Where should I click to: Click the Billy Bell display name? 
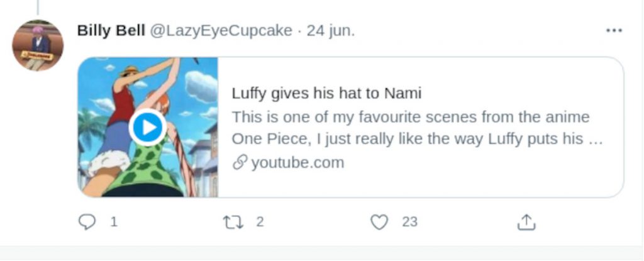(x=110, y=31)
